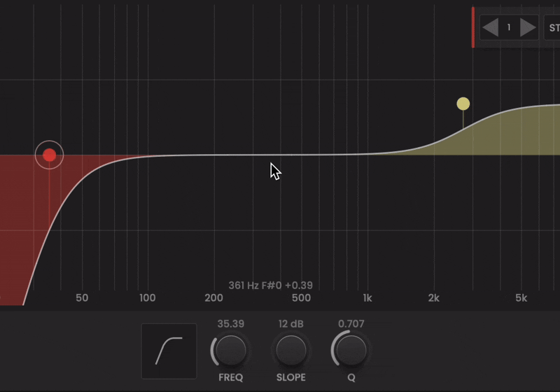Click the 5k frequency axis label
Image resolution: width=560 pixels, height=392 pixels.
[521, 298]
